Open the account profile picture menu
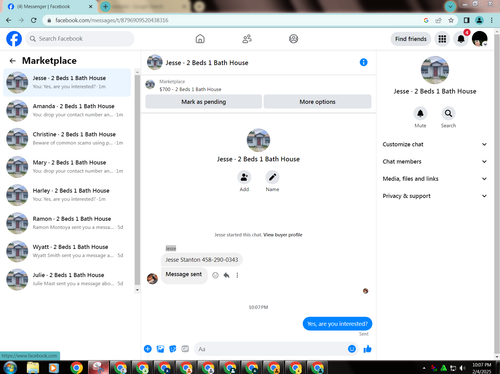 click(480, 39)
